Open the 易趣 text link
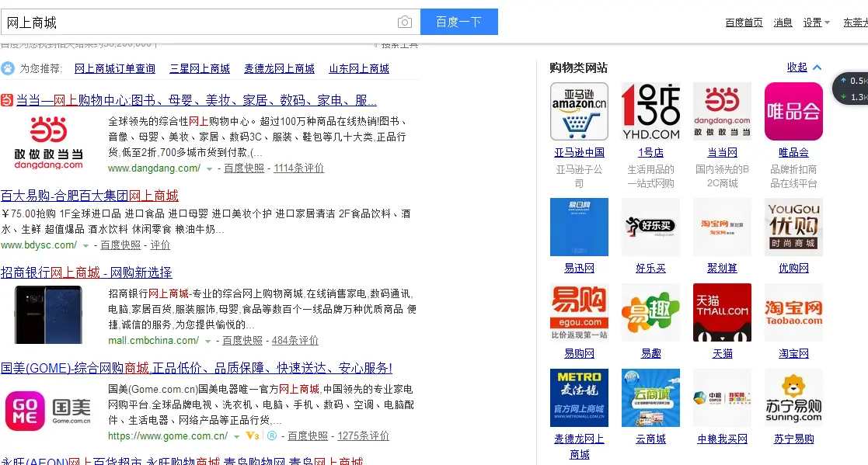The width and height of the screenshot is (868, 465). tap(650, 353)
